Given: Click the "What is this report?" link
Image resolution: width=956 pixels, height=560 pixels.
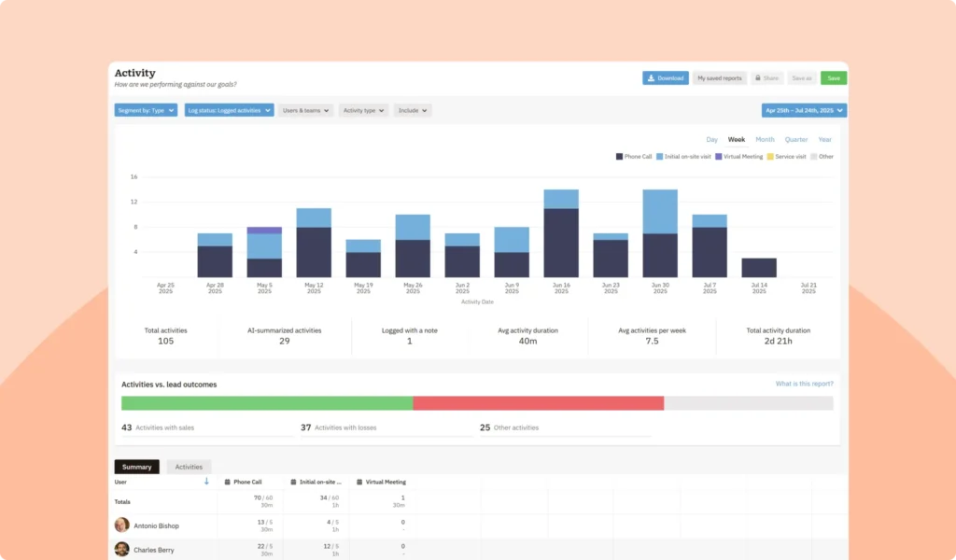Looking at the screenshot, I should 804,384.
